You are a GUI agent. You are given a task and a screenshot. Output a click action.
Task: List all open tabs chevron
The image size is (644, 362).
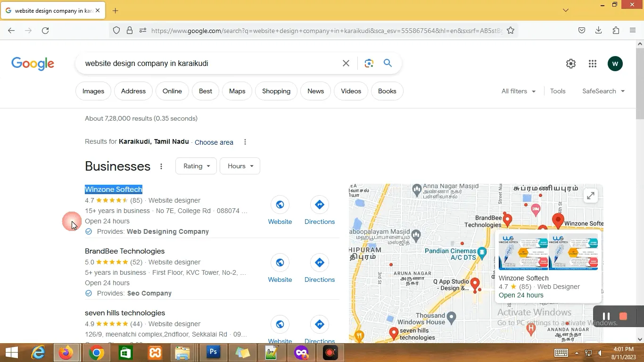point(566,10)
